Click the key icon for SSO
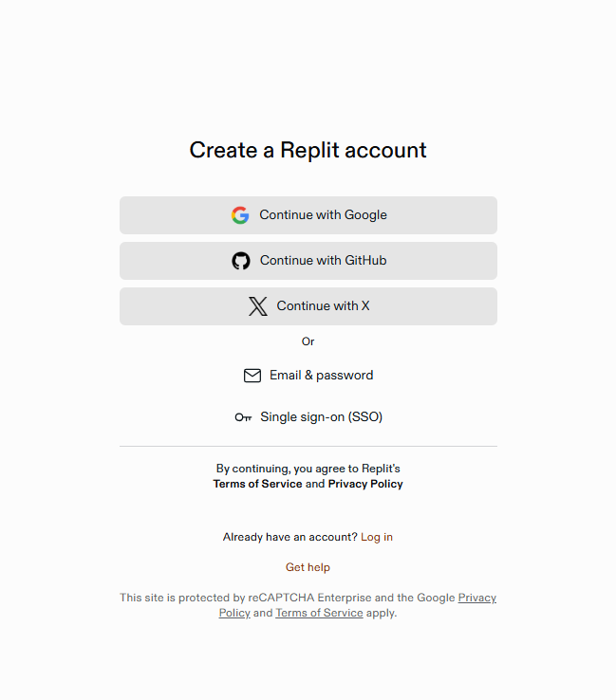616x700 pixels. [244, 417]
